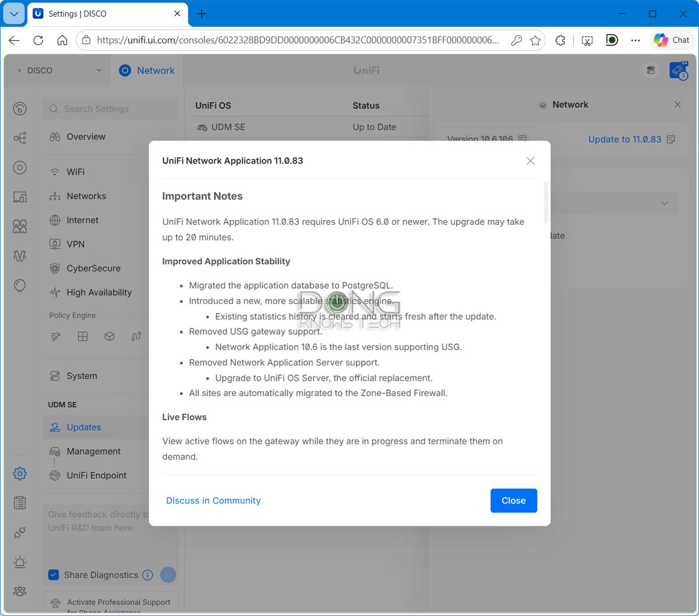
Task: Open UniFi Endpoint settings
Action: [x=96, y=475]
